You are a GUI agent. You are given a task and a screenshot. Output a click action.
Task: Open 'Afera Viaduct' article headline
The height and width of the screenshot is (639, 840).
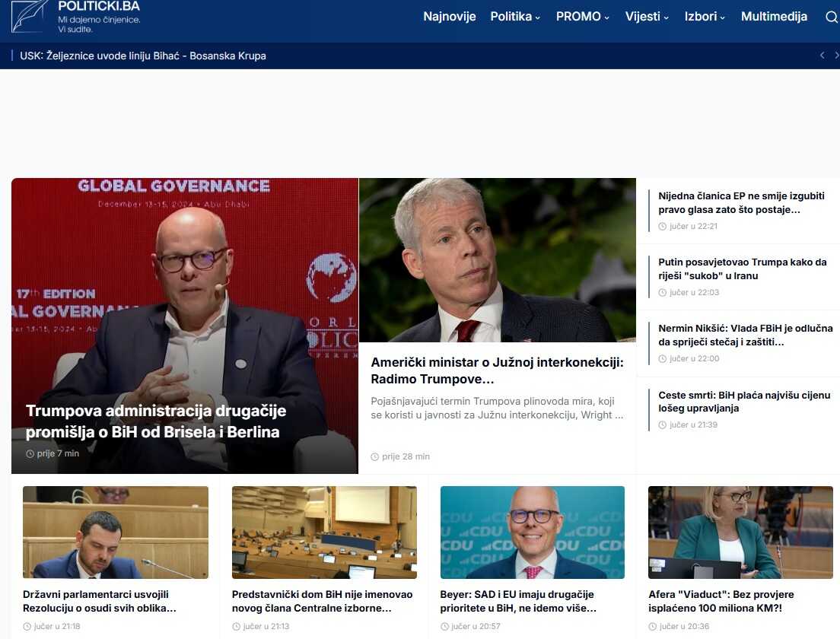click(x=721, y=601)
